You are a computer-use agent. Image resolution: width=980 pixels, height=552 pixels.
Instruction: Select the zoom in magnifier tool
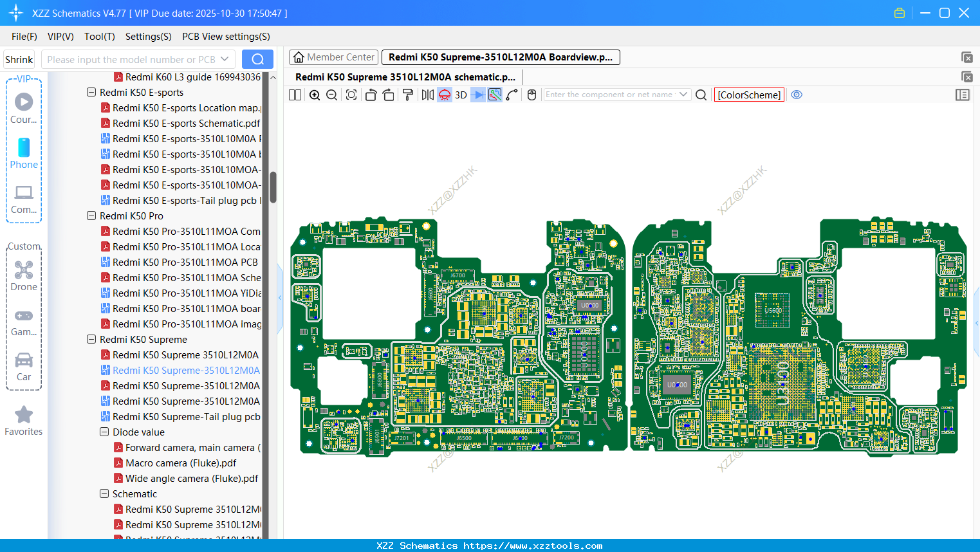coord(315,95)
